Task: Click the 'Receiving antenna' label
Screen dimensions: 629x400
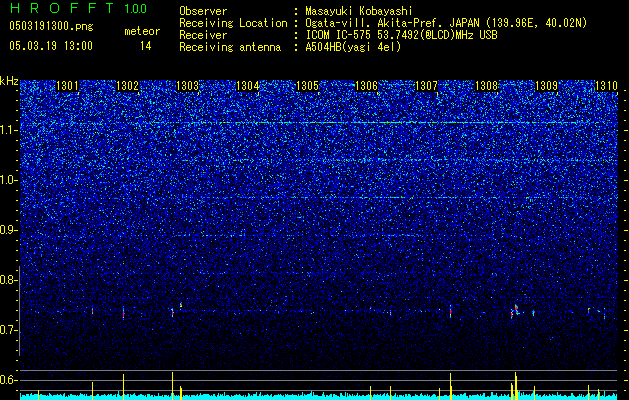Action: 230,47
